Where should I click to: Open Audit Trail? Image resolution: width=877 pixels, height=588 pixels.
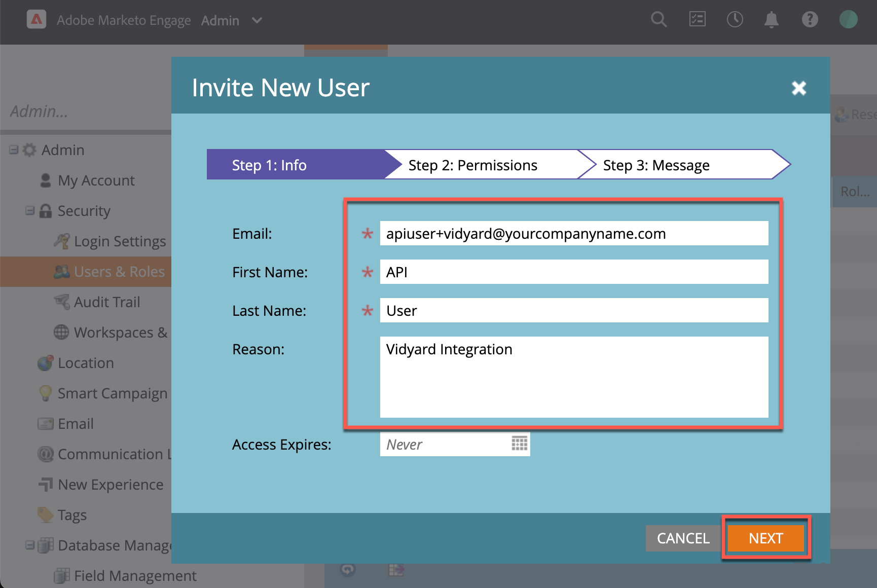pyautogui.click(x=107, y=302)
